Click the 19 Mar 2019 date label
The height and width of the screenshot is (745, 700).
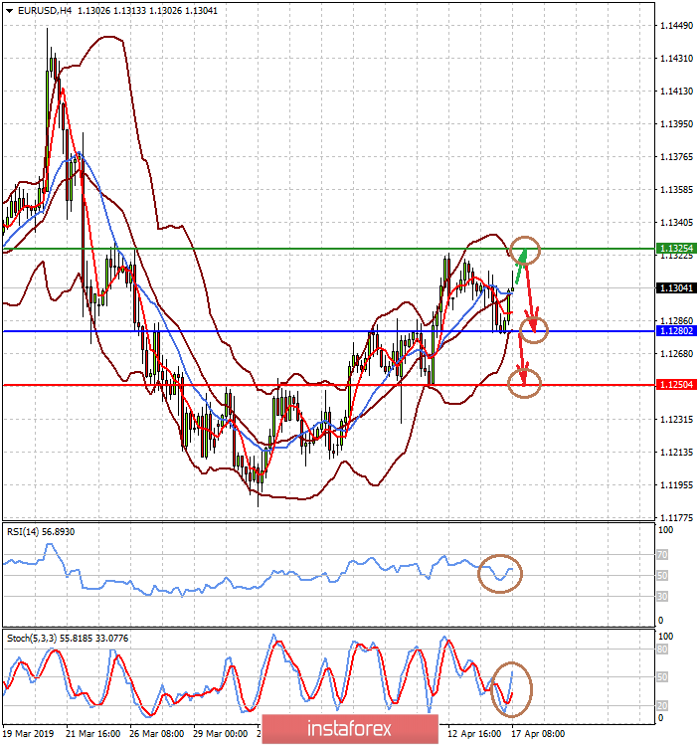tap(28, 734)
